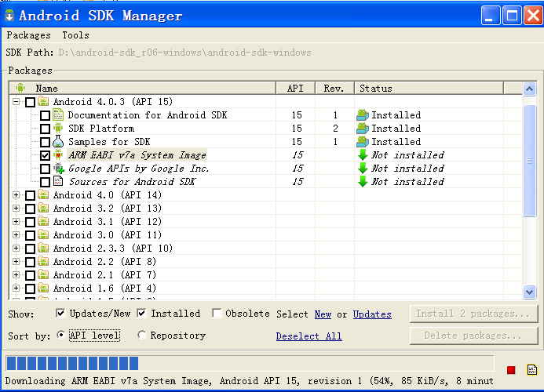544x392 pixels.
Task: Collapse the Android 4.0.3 (API 15) node
Action: 16,102
